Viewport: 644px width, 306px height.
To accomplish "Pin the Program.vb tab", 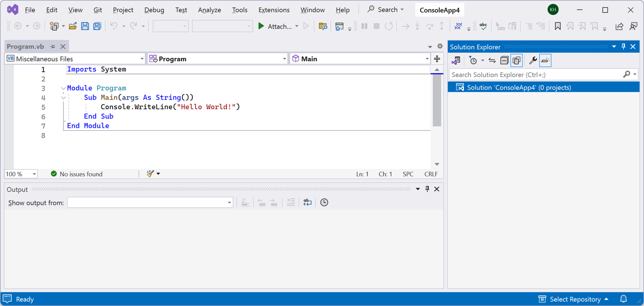I will point(52,46).
